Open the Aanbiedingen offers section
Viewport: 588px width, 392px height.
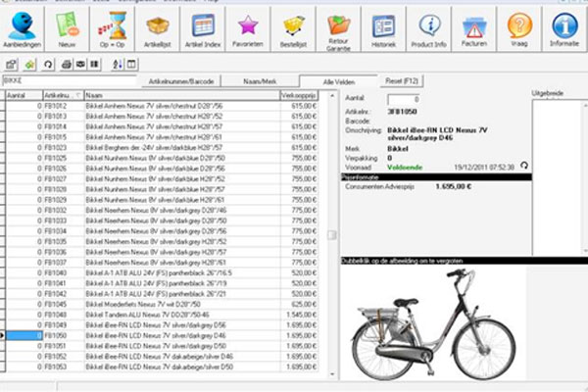22,27
